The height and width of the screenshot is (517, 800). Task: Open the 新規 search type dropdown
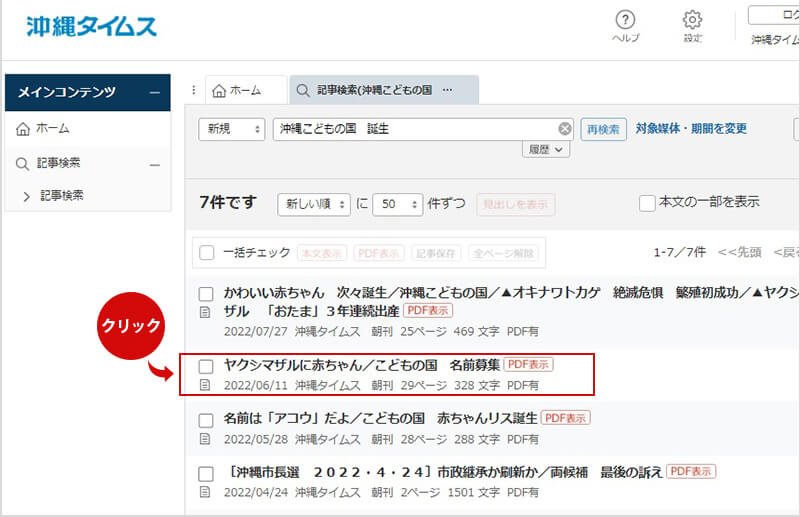coord(231,129)
